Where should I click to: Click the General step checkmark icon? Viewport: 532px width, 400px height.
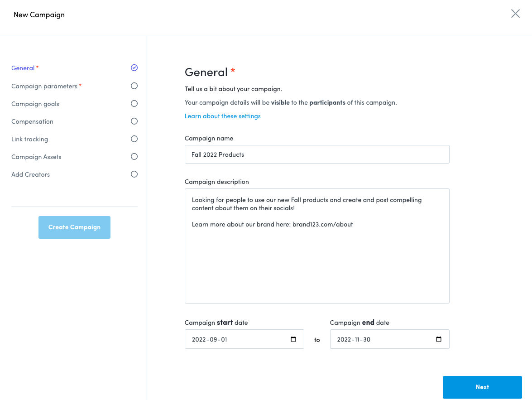pyautogui.click(x=134, y=68)
